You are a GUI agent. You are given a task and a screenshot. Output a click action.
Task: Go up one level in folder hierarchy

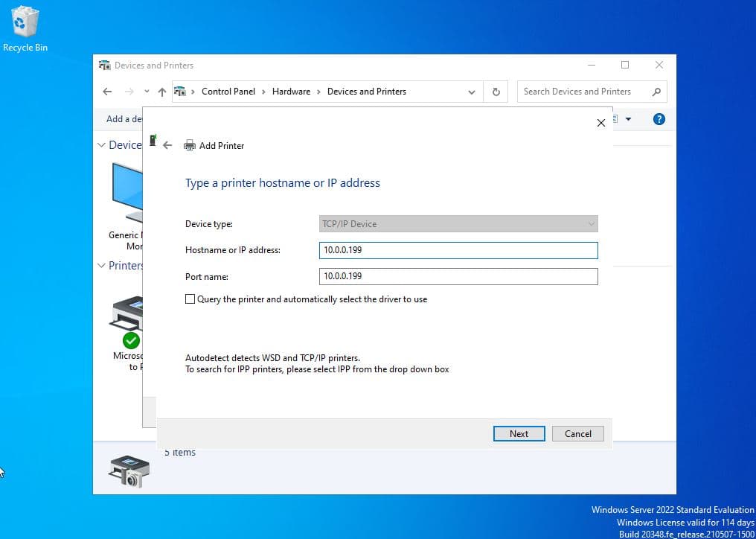coord(162,92)
